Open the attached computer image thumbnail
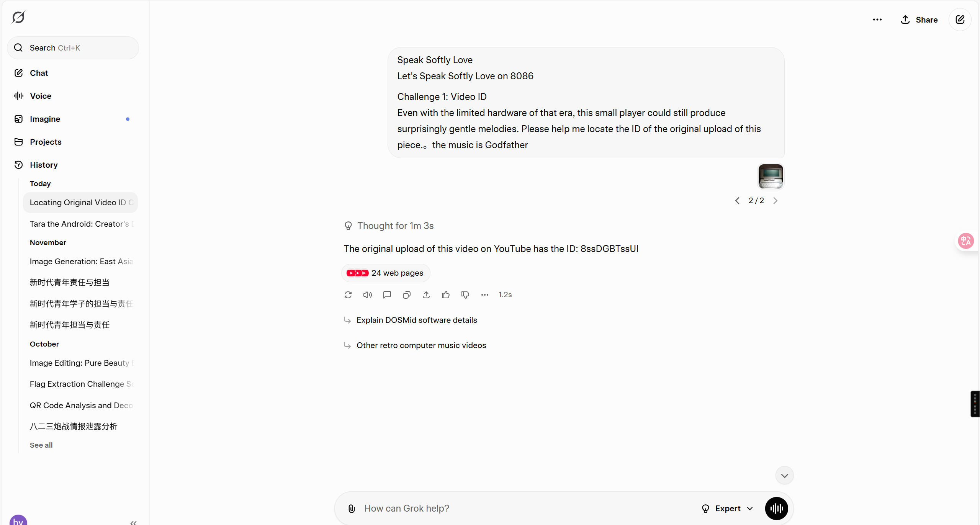 tap(771, 177)
